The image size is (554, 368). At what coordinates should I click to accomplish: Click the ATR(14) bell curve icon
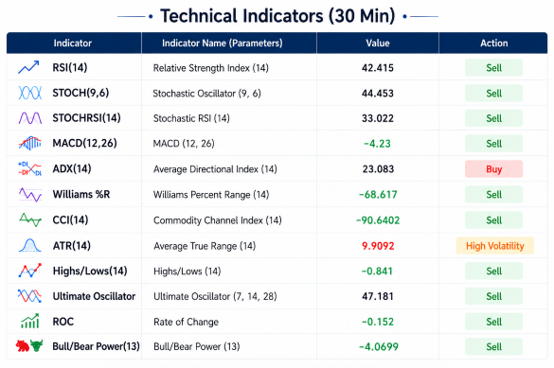30,245
